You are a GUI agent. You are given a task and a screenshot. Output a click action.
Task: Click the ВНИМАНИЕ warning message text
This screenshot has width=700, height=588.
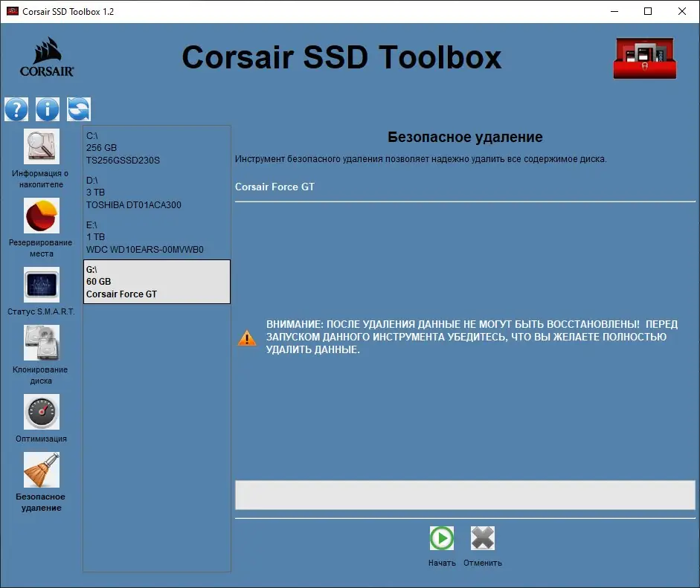pyautogui.click(x=472, y=337)
